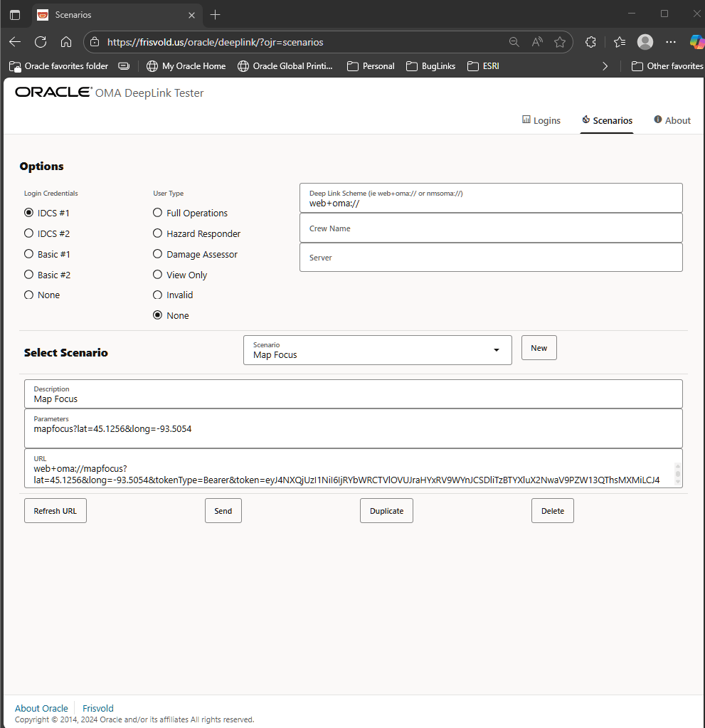The width and height of the screenshot is (705, 728).
Task: Click the Parameters text field
Action: pyautogui.click(x=353, y=428)
